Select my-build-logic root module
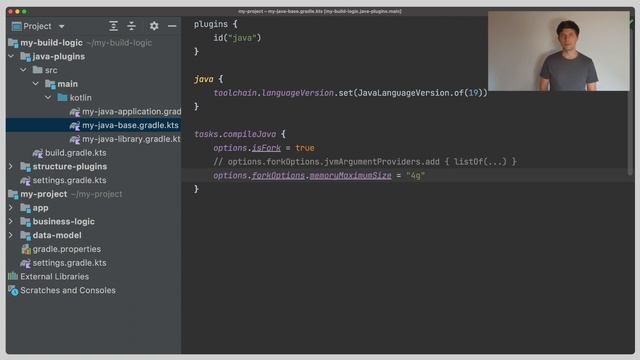The image size is (640, 360). [51, 42]
